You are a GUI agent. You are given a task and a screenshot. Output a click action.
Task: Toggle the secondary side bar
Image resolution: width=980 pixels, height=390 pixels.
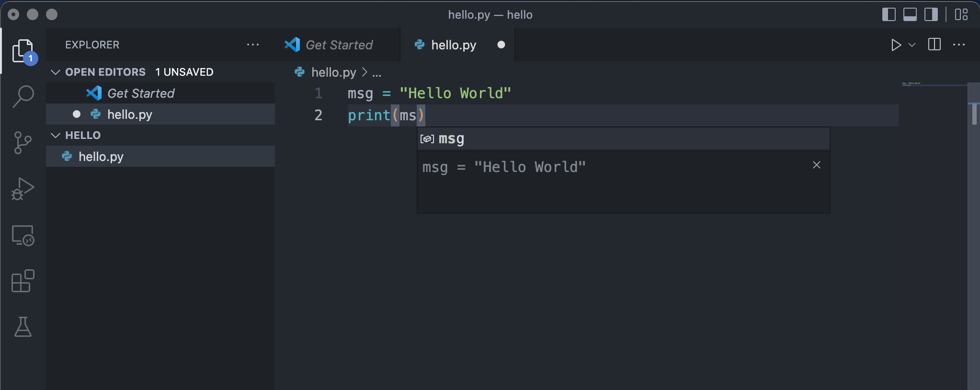(931, 14)
